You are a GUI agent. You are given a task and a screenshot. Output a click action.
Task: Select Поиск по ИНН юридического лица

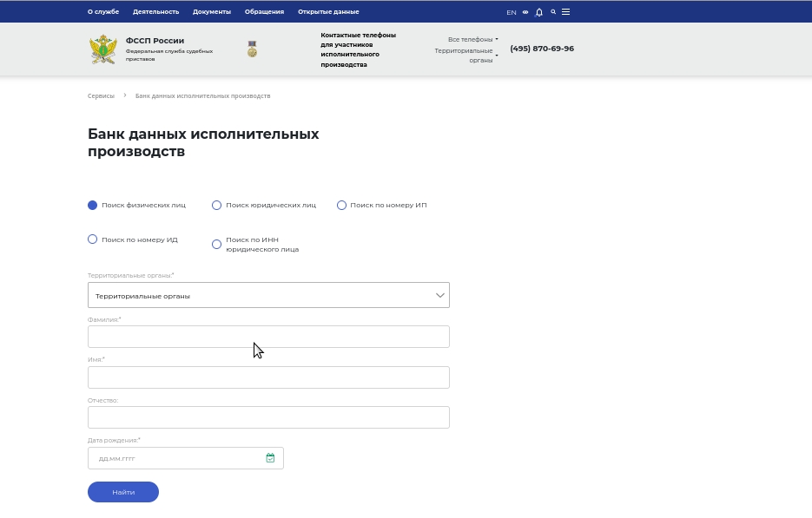(x=216, y=245)
